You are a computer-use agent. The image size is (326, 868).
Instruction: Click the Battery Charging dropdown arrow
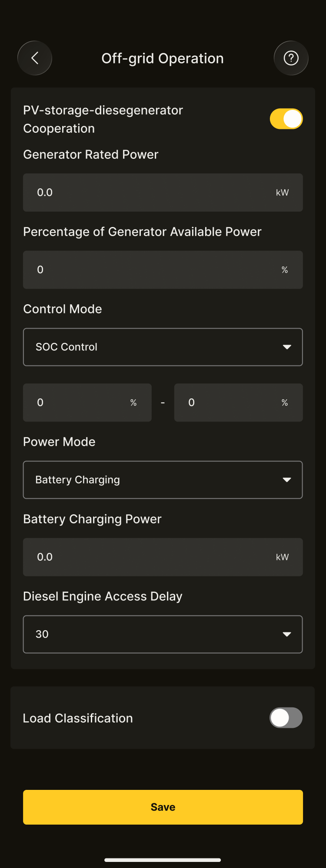click(287, 480)
